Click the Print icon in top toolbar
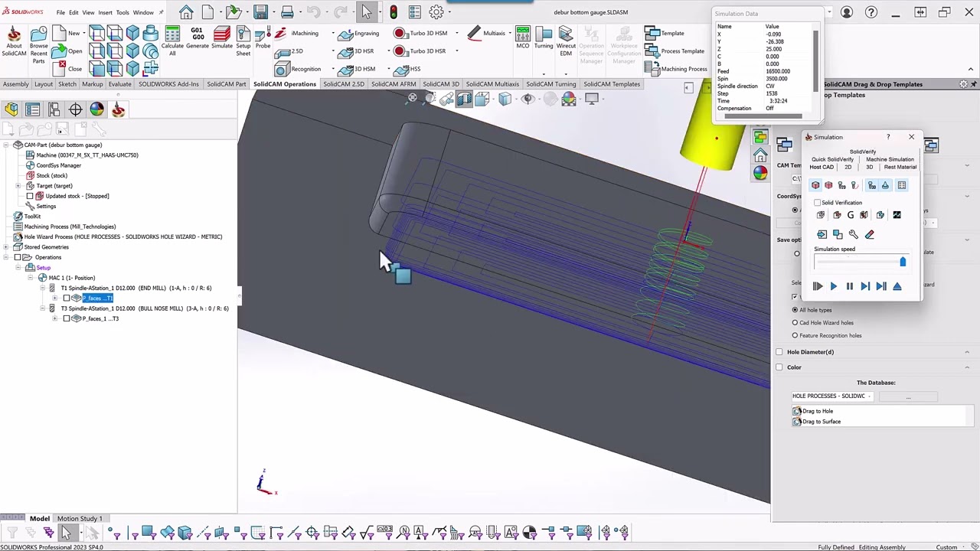Image resolution: width=980 pixels, height=551 pixels. click(x=287, y=12)
